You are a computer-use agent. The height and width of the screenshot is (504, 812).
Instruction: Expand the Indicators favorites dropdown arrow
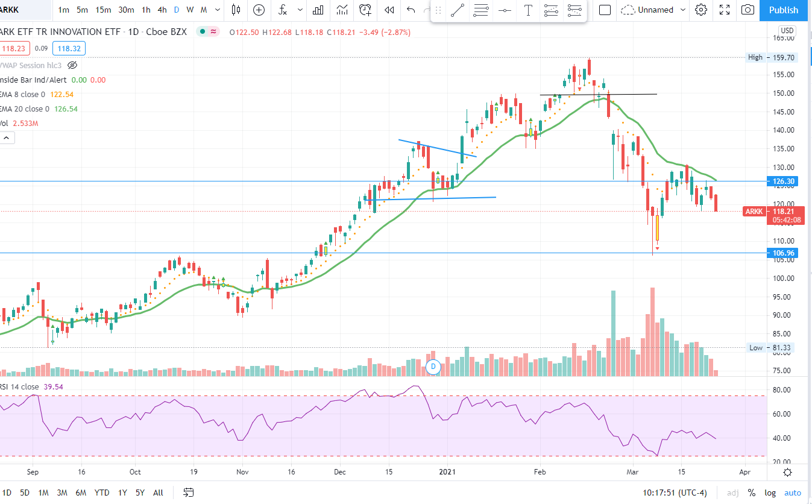(300, 10)
